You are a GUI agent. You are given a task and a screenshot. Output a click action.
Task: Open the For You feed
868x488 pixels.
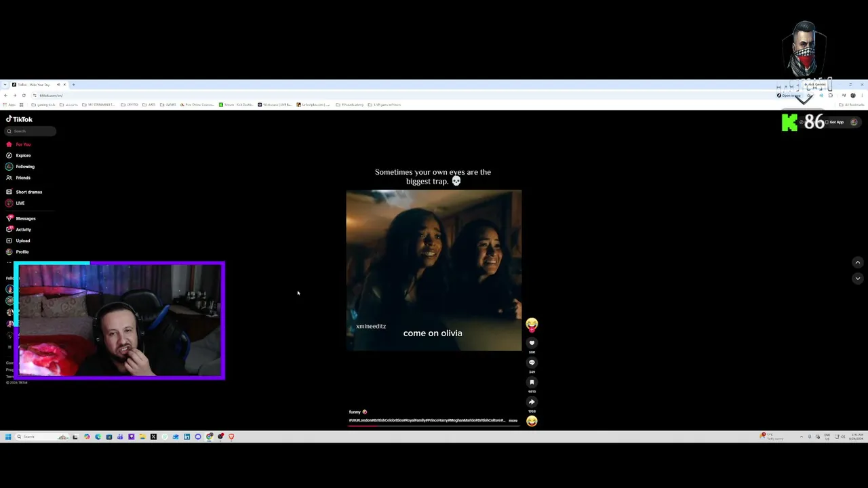[x=19, y=144]
